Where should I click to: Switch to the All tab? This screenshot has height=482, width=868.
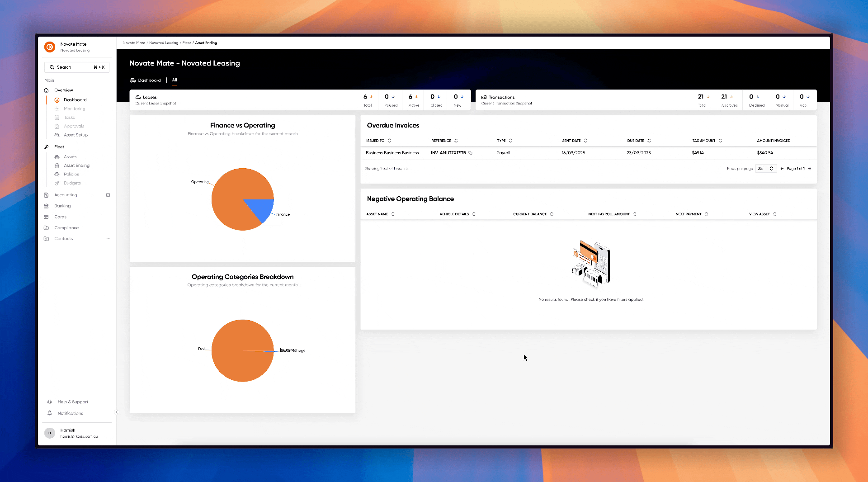(175, 80)
